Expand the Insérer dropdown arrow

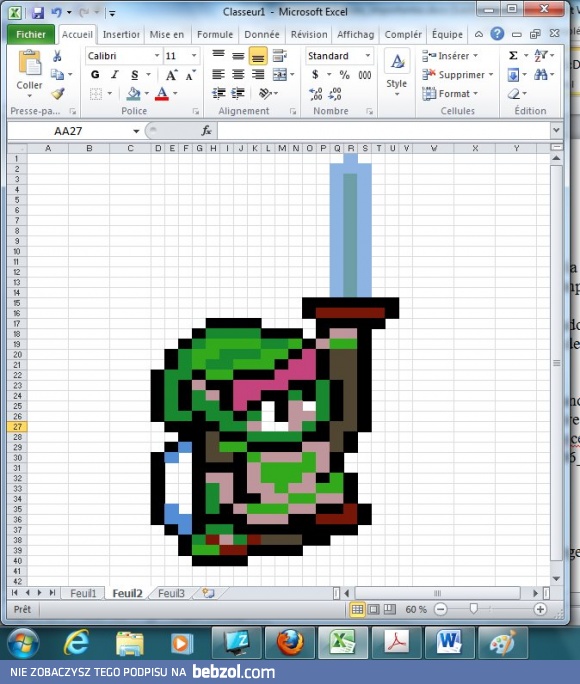tap(475, 56)
